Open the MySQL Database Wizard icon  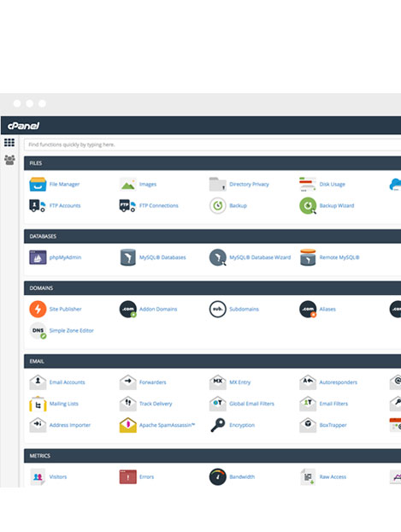[x=218, y=257]
